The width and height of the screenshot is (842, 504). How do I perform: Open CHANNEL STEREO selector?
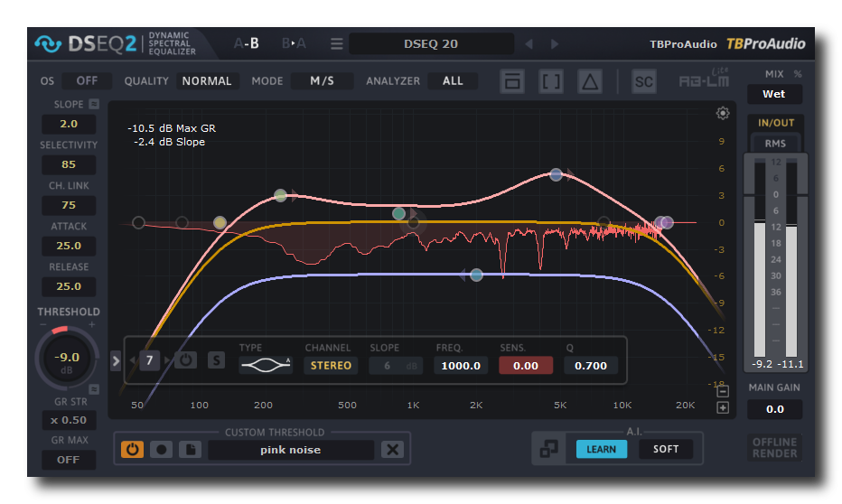coord(331,366)
